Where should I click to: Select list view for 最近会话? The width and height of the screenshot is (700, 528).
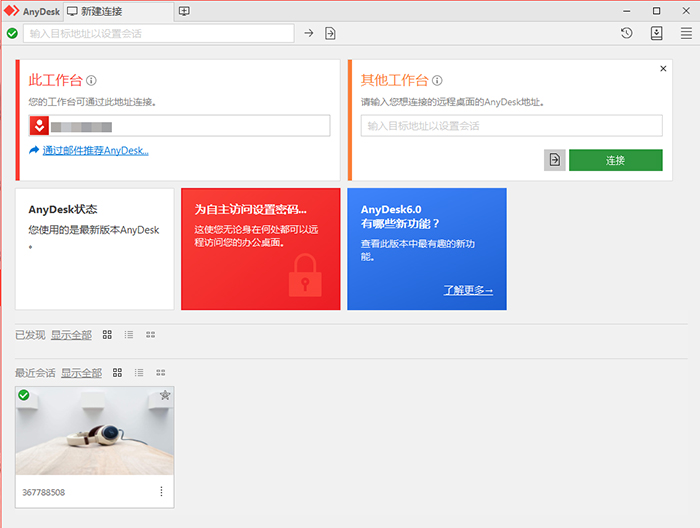(139, 373)
